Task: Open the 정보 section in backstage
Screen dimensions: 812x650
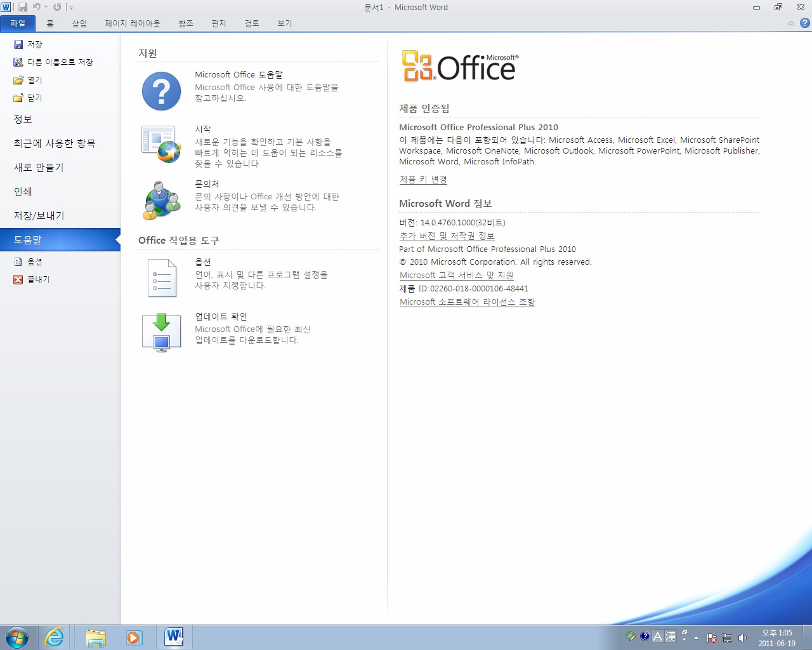Action: tap(23, 119)
